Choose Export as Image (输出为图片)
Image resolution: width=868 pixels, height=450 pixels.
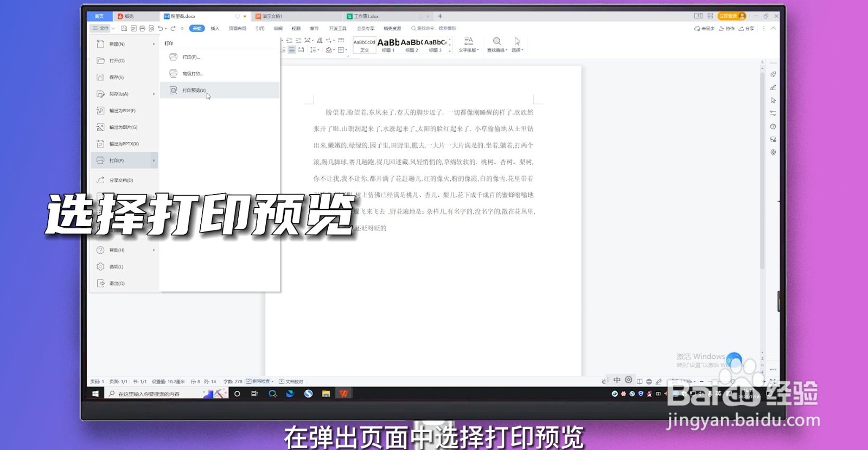pos(124,127)
